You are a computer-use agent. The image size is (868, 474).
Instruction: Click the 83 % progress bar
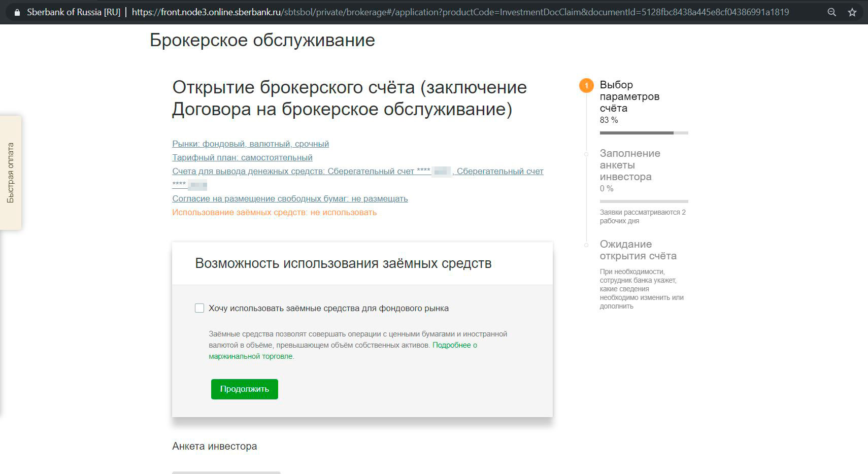coord(644,133)
